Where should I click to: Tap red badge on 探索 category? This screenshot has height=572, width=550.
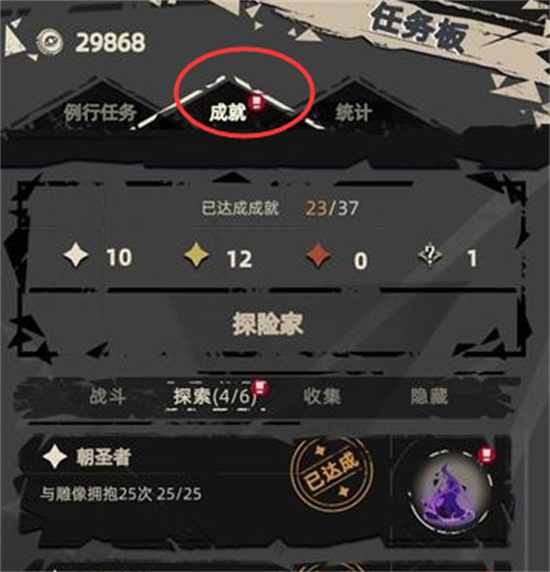click(x=260, y=387)
